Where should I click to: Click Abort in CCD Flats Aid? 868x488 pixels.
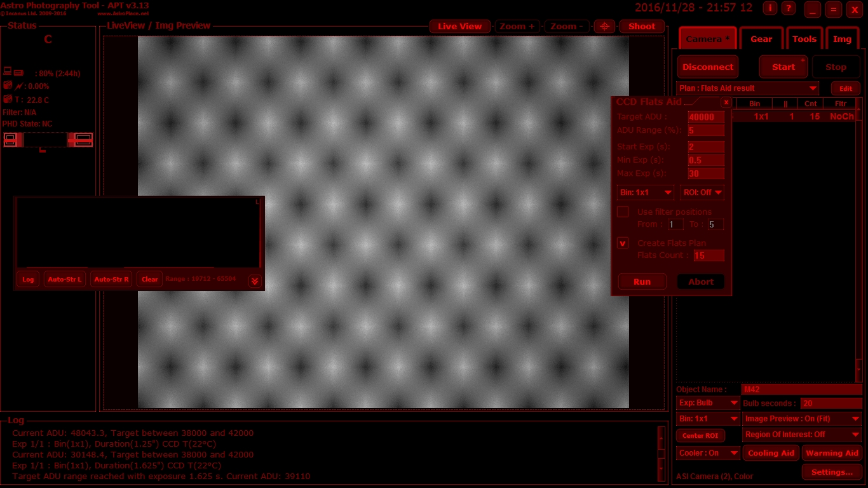pyautogui.click(x=701, y=281)
